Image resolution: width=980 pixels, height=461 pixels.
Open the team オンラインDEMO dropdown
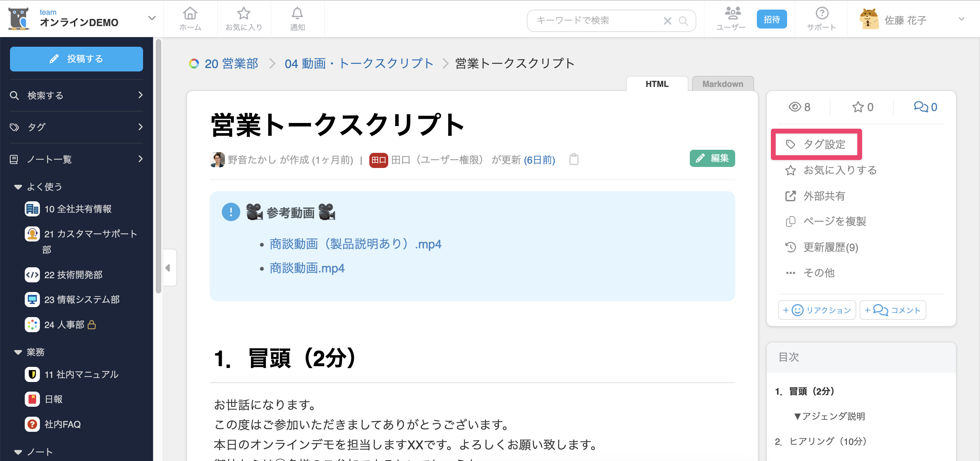pyautogui.click(x=152, y=18)
